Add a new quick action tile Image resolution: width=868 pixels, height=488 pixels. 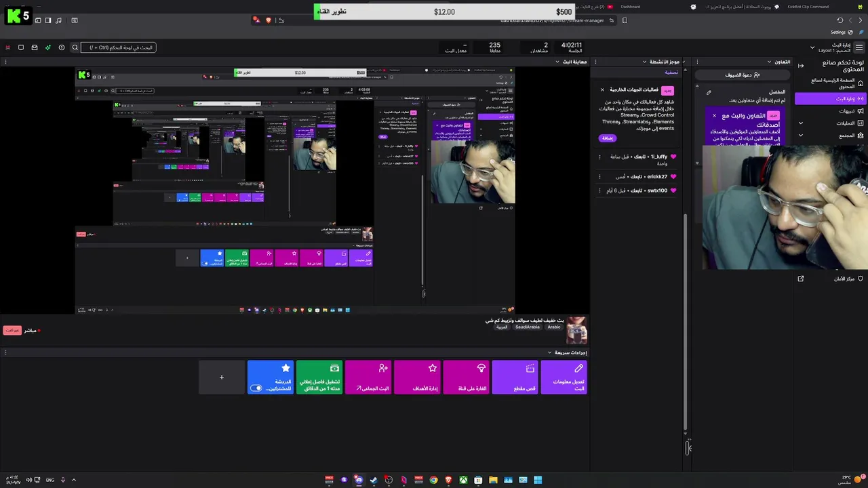coord(221,377)
